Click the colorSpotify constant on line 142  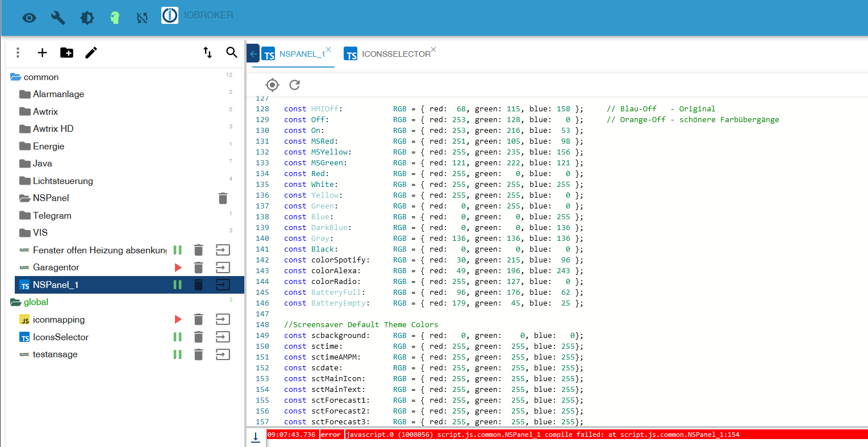pos(339,260)
